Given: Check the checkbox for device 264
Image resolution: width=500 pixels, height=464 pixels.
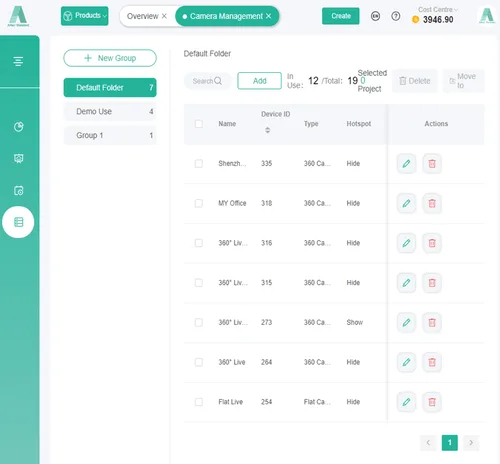Looking at the screenshot, I should tap(199, 362).
